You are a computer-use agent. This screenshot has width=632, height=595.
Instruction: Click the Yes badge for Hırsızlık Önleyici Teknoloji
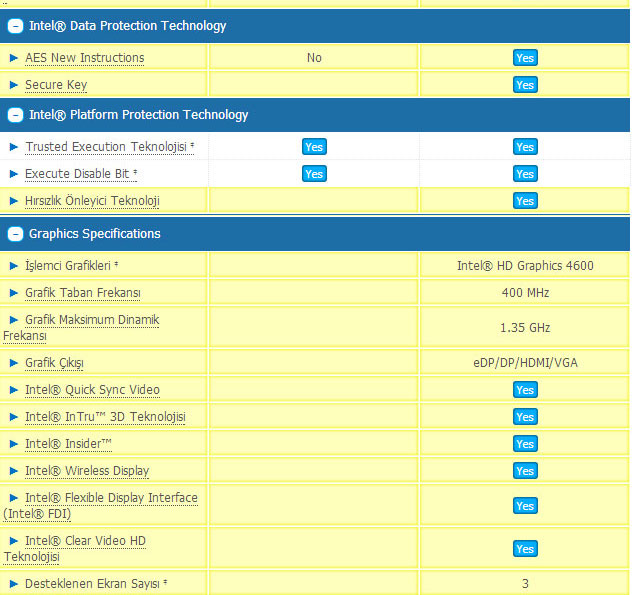525,201
